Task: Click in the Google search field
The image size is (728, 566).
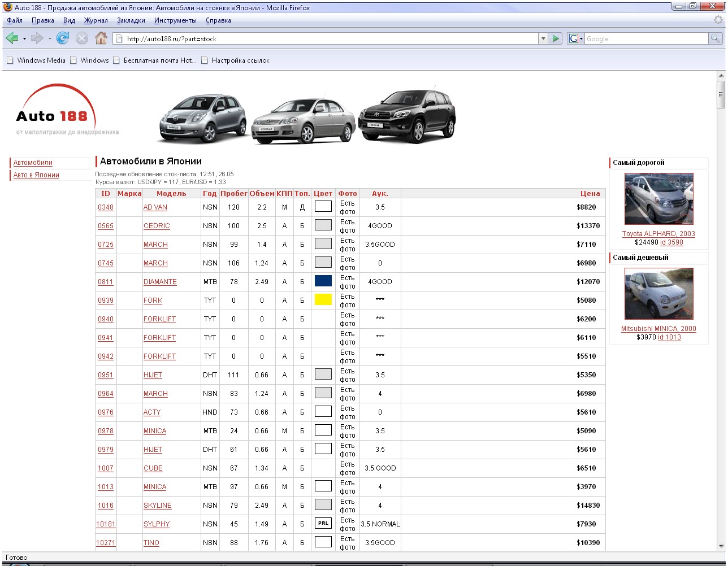Action: [x=645, y=38]
